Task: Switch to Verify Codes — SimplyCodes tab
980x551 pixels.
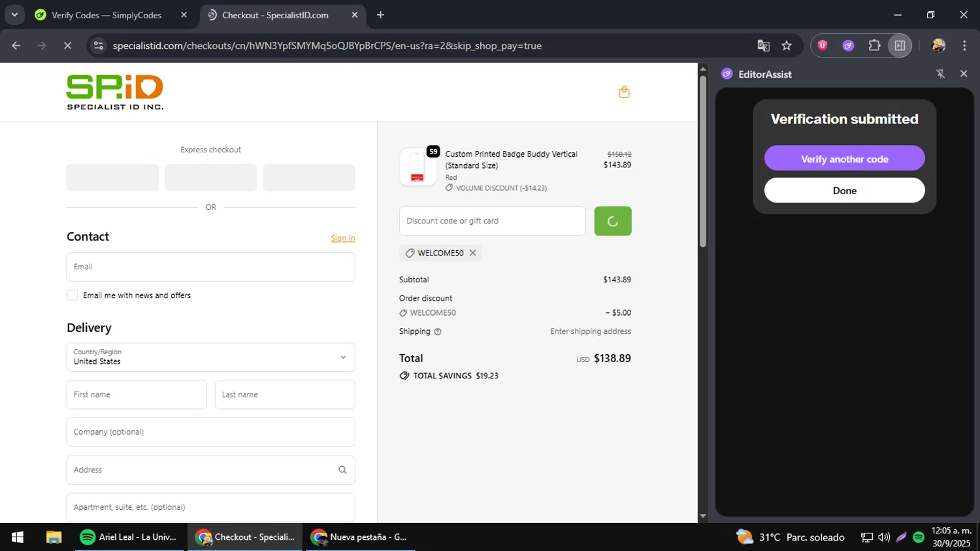Action: click(106, 15)
